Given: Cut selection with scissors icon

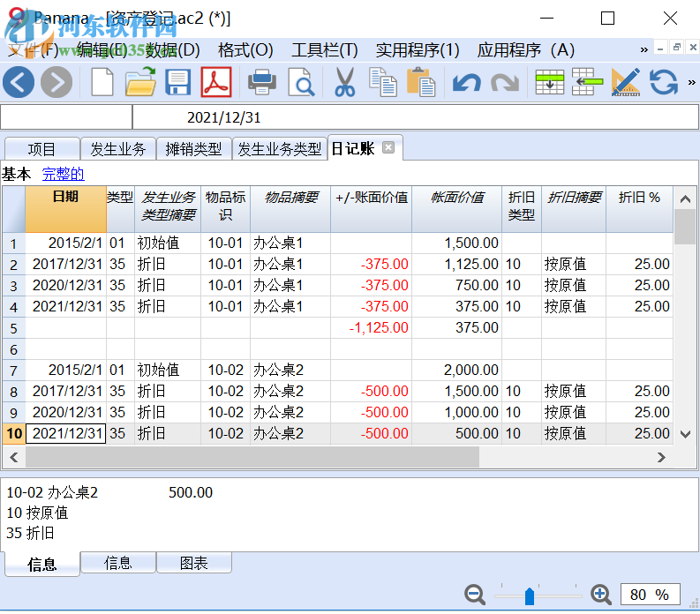Looking at the screenshot, I should pos(344,82).
